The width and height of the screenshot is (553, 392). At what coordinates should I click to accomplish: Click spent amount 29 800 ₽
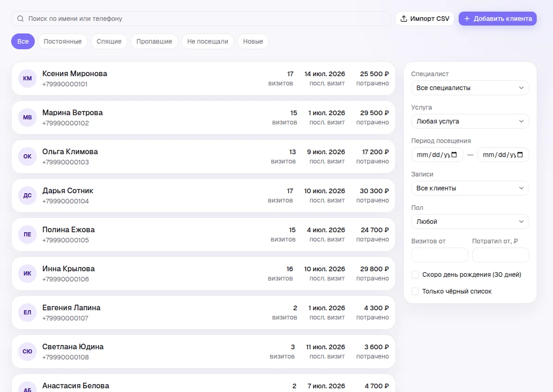tap(374, 269)
